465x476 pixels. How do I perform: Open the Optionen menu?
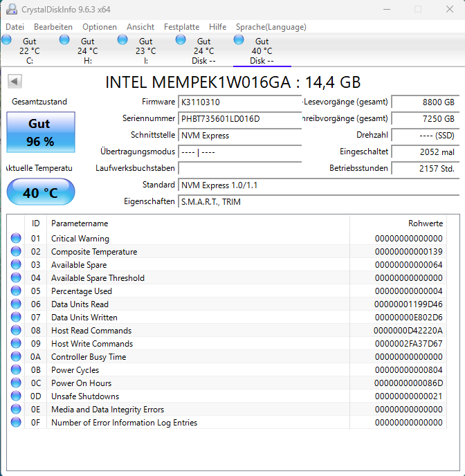[x=100, y=27]
